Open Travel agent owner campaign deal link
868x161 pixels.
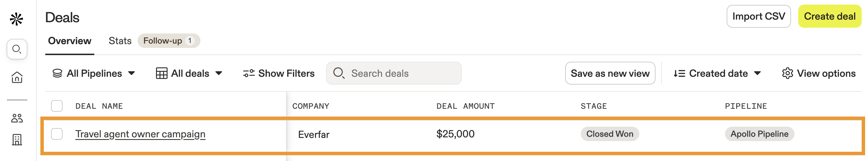140,134
